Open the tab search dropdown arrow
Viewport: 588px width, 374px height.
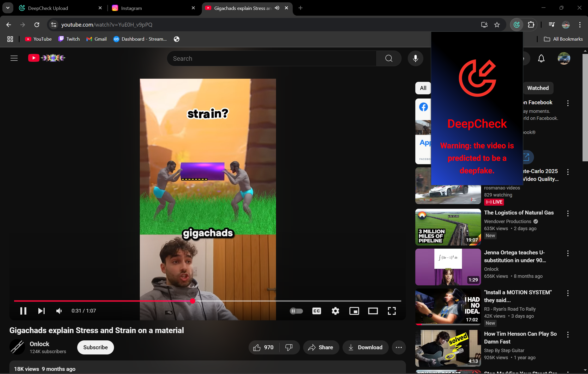[x=8, y=8]
